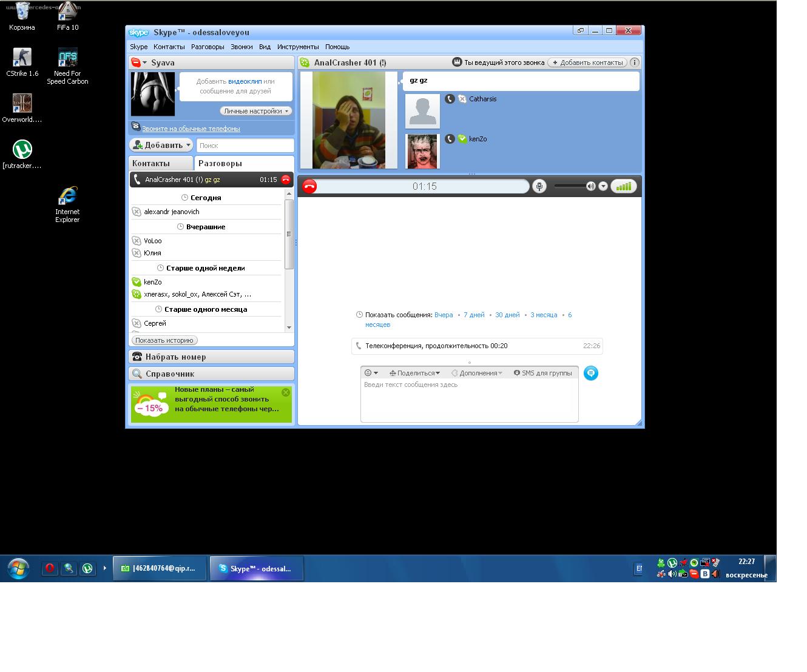Click the message text input box
This screenshot has width=807, height=672.
[469, 400]
